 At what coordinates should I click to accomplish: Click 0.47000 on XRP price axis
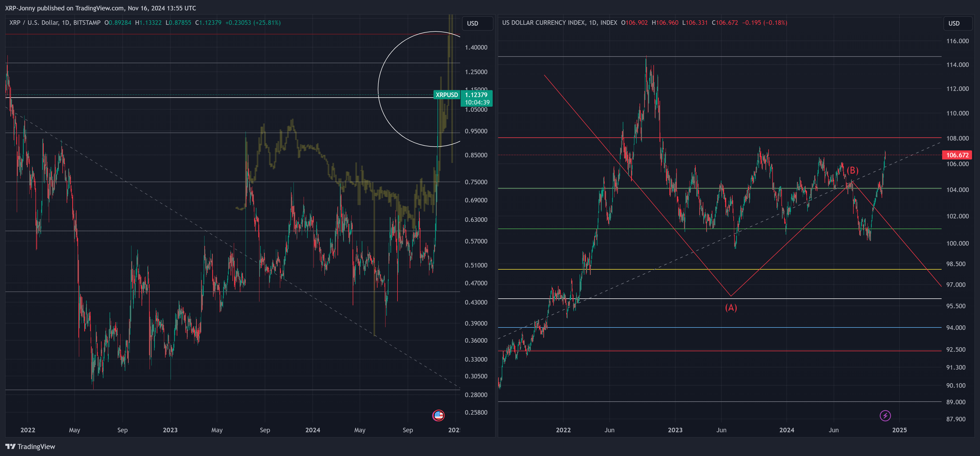476,283
